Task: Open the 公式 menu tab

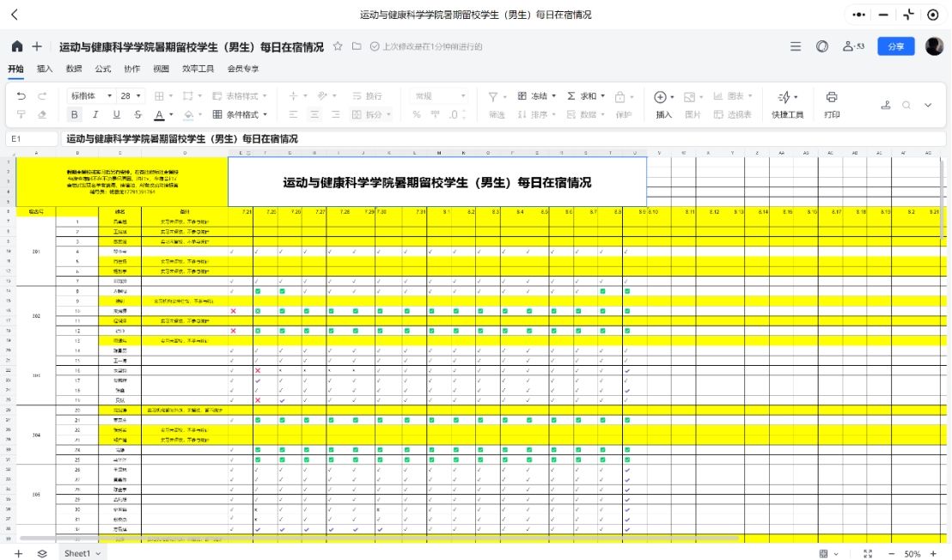Action: pyautogui.click(x=102, y=69)
